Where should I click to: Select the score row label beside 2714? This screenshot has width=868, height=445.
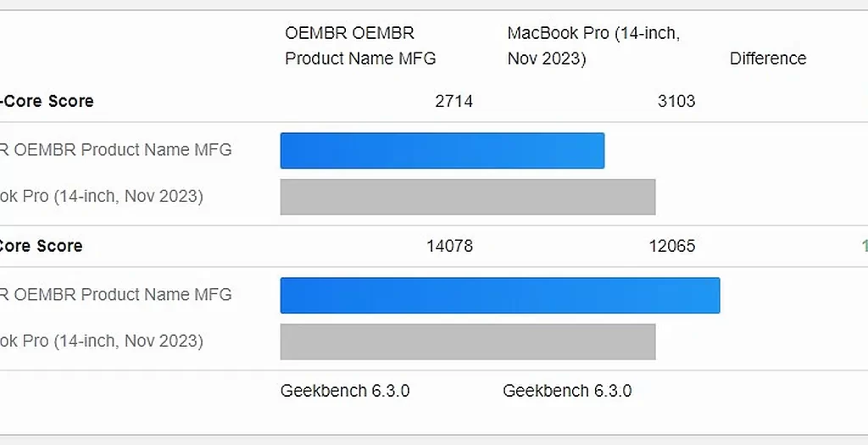pyautogui.click(x=47, y=101)
